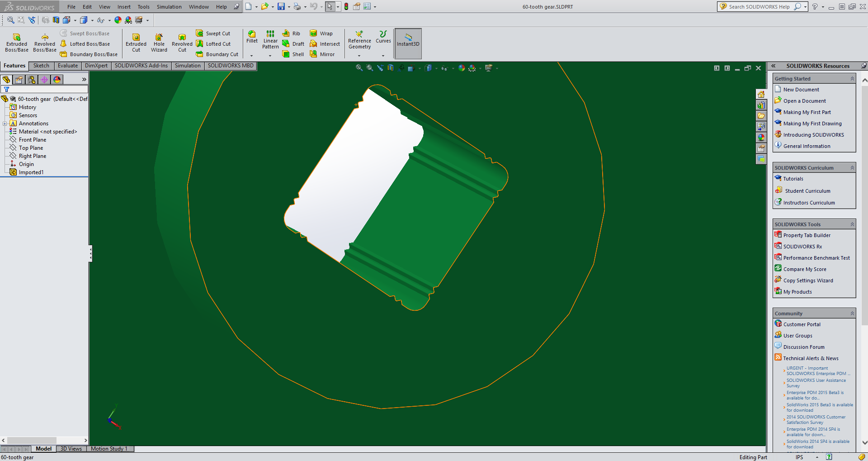Click the Mirror feature icon
Viewport: 868px width, 461px height.
[322, 54]
